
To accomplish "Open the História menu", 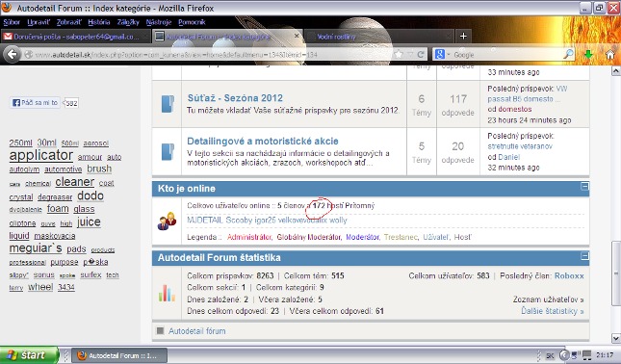I will tap(99, 22).
